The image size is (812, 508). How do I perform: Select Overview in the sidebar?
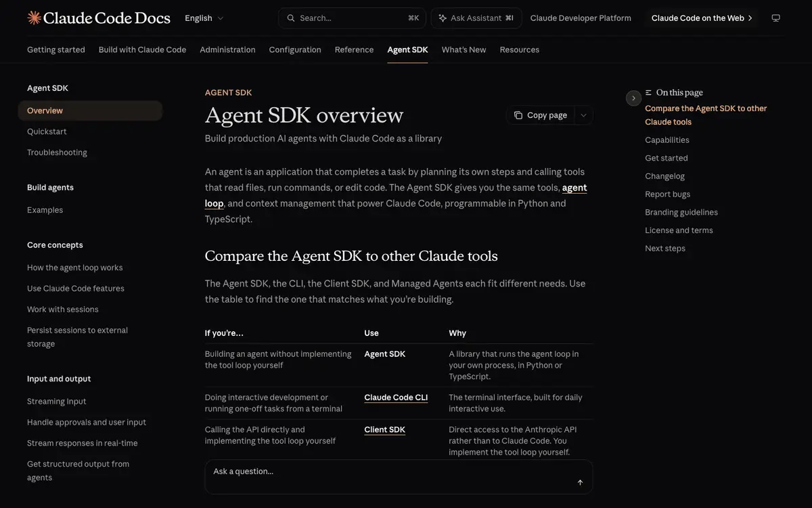point(90,110)
